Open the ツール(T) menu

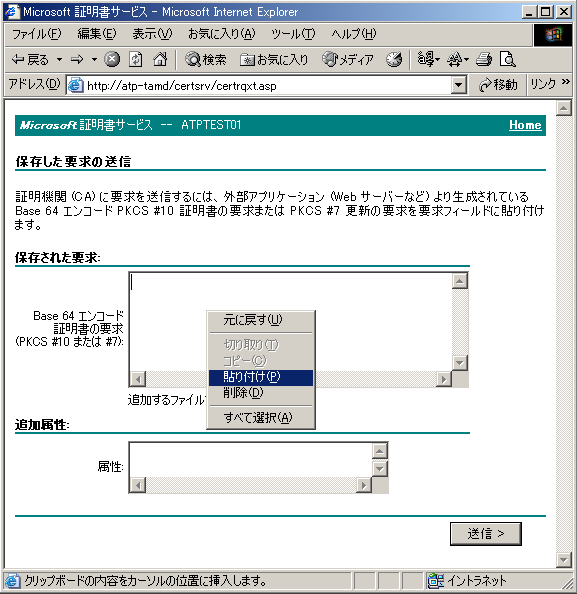tap(293, 34)
